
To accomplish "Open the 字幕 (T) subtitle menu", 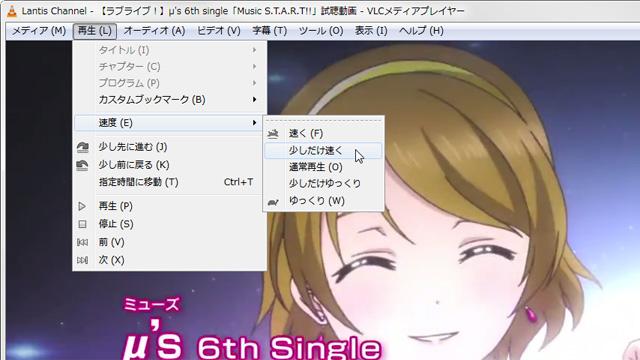I will pyautogui.click(x=269, y=31).
